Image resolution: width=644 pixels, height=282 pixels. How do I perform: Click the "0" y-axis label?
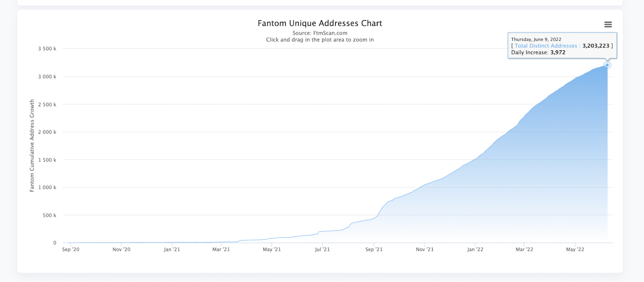click(55, 243)
